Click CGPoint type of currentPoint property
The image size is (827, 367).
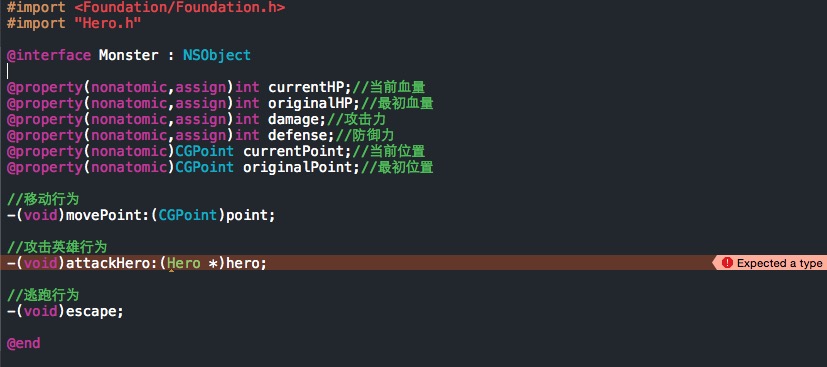[205, 151]
